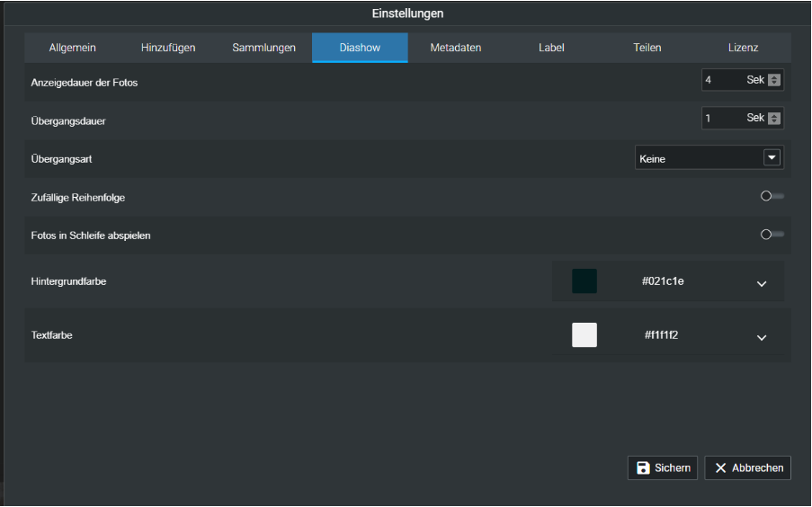Go to the Sammlungen tab
812x507 pixels.
[x=263, y=48]
